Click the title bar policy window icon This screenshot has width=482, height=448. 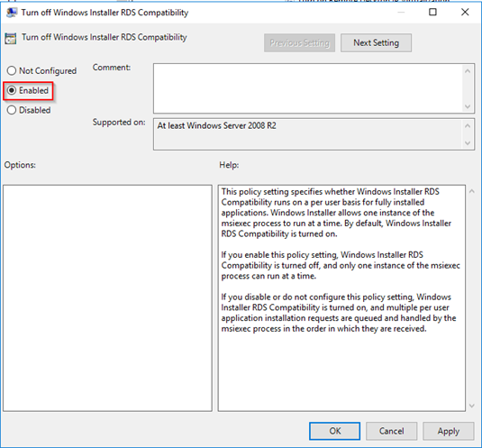tap(12, 13)
